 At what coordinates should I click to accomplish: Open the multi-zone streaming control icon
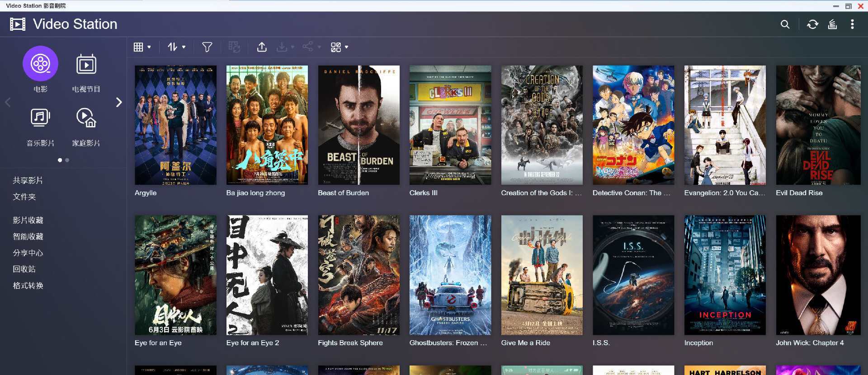coord(832,24)
